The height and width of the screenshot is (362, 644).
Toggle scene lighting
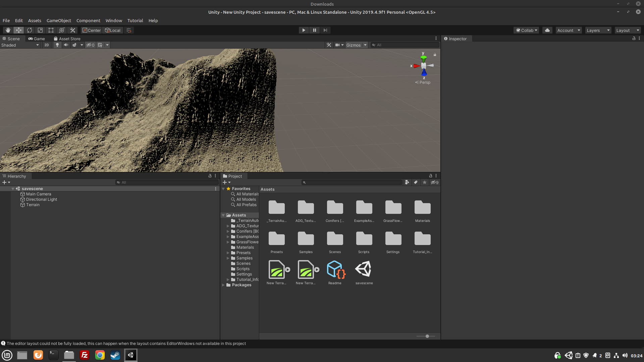[x=57, y=45]
